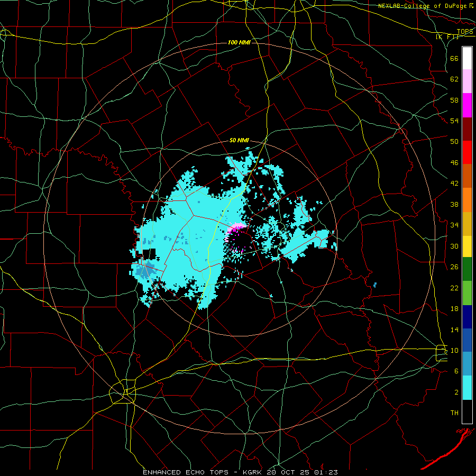Click the light pink legend swatch
Image resolution: width=476 pixels, height=476 pixels.
[467, 81]
